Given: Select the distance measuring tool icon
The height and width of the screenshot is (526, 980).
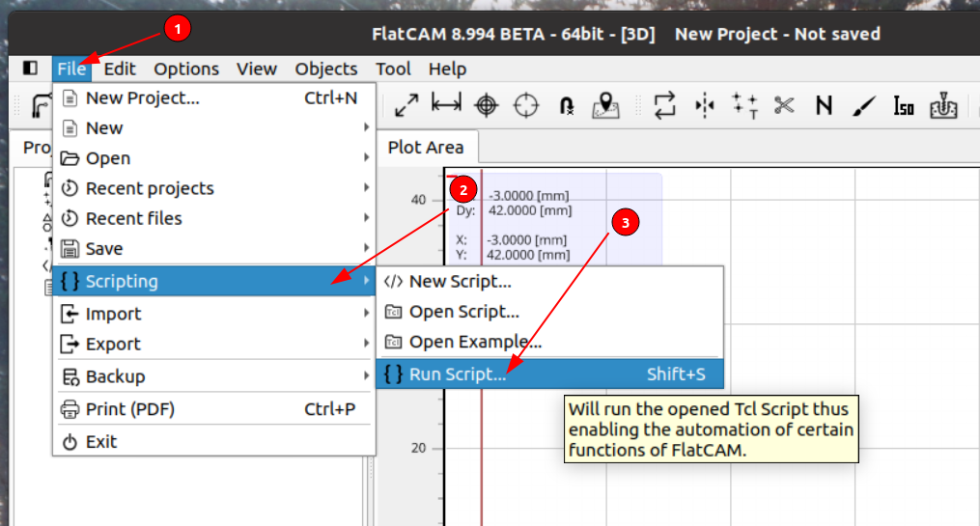Looking at the screenshot, I should tap(446, 103).
